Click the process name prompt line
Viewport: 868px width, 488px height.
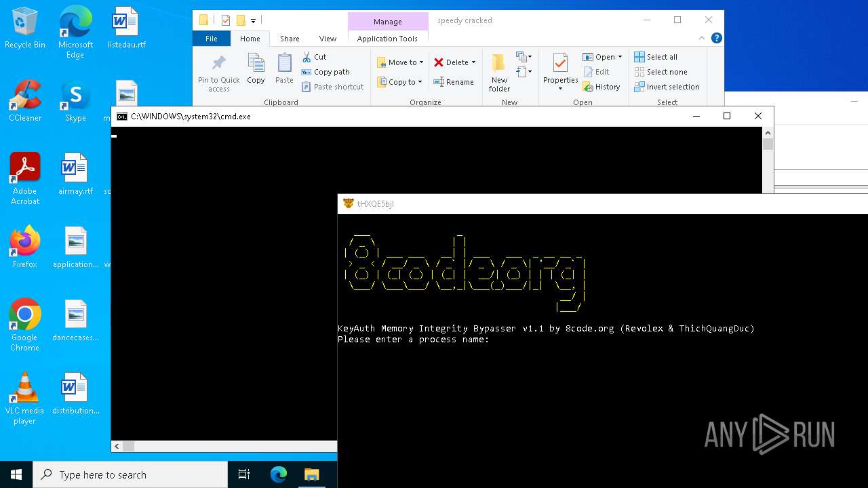pyautogui.click(x=413, y=339)
